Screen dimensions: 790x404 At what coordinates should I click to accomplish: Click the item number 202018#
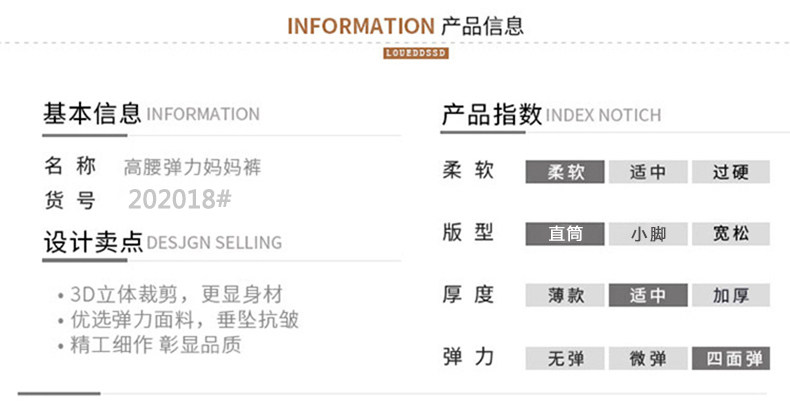tap(180, 199)
